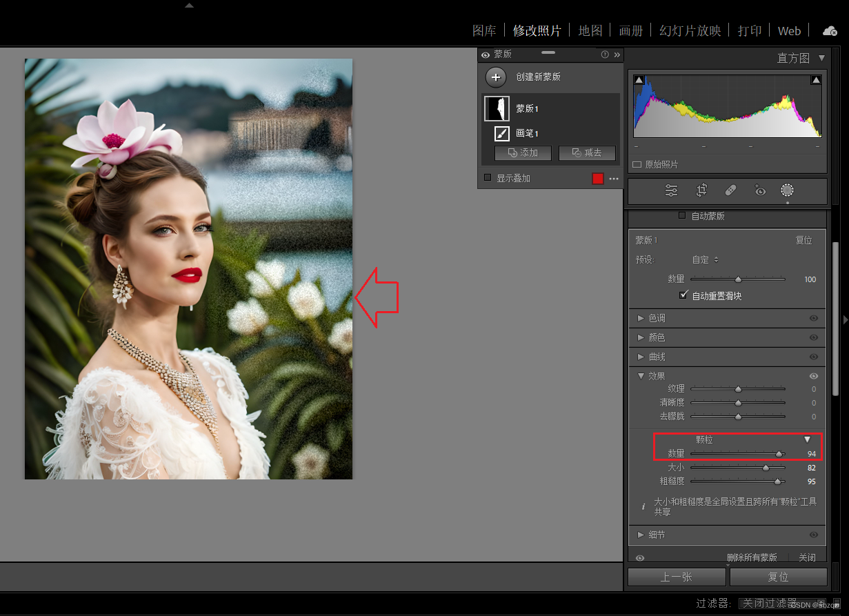Viewport: 849px width, 616px height.
Task: Switch to the 图库 module
Action: pyautogui.click(x=484, y=30)
